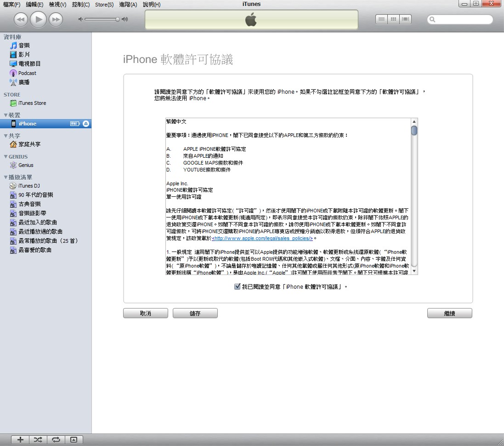Open the 檢視(V) menu
Viewport: 504px width, 446px height.
click(x=57, y=5)
